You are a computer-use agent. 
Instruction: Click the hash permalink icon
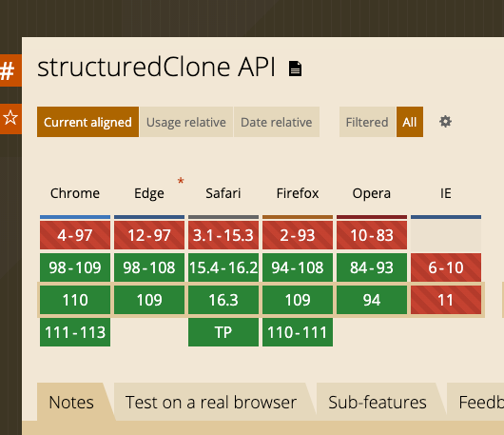point(10,70)
